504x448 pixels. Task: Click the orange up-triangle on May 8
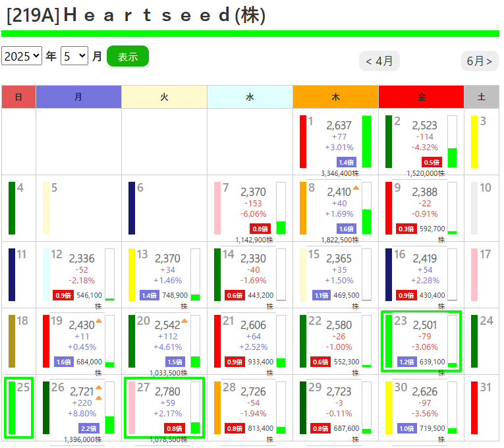356,188
